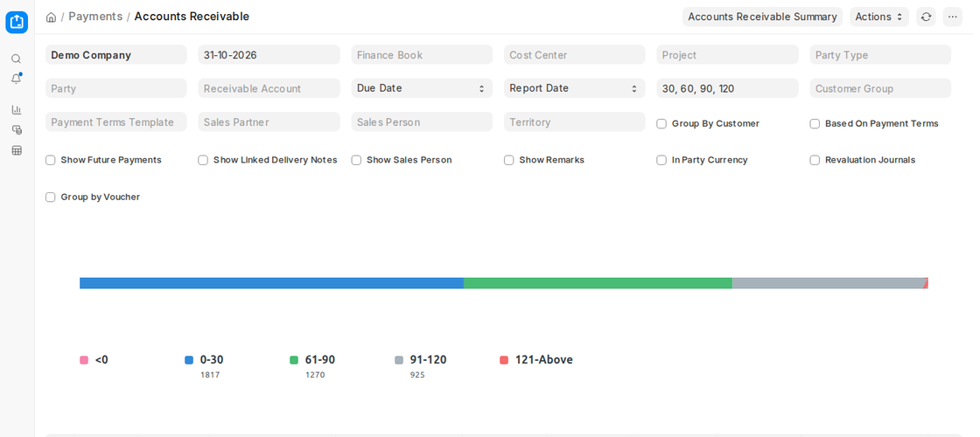The image size is (980, 437).
Task: Click the green 61-90 bar segment
Action: click(598, 283)
